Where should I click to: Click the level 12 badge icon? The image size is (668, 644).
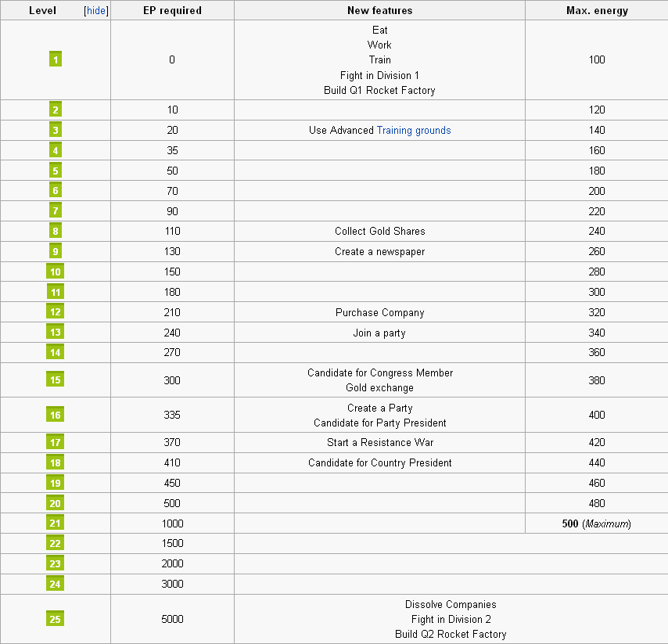[56, 312]
